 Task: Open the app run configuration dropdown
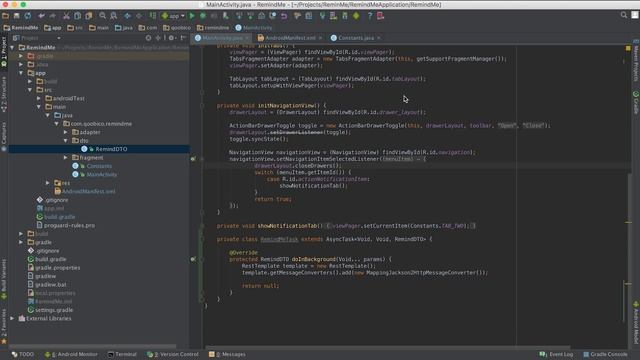click(173, 16)
